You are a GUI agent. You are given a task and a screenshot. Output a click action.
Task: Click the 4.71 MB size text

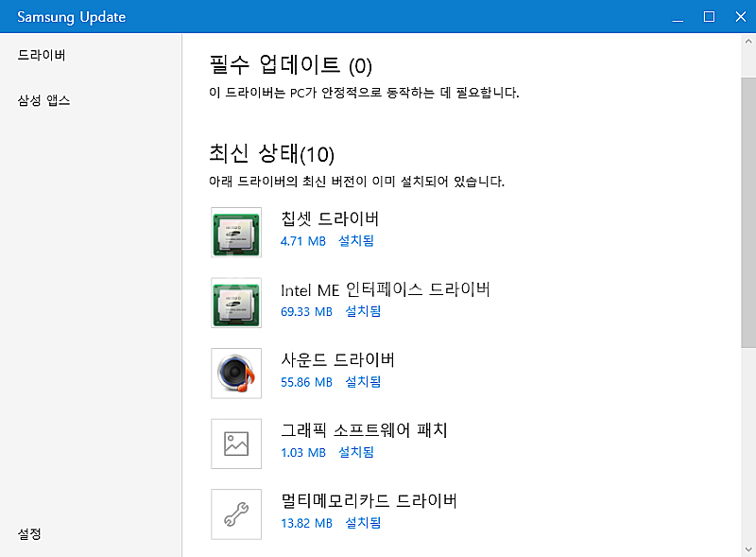pyautogui.click(x=303, y=241)
